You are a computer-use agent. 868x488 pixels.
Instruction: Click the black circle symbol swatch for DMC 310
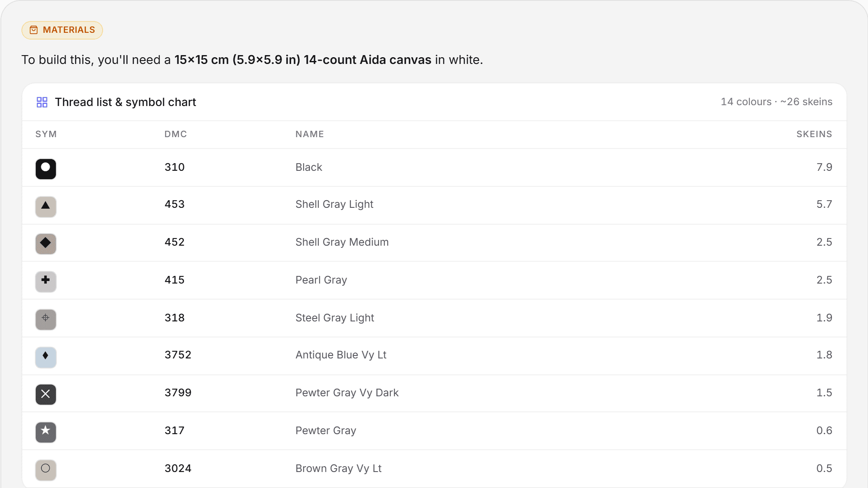(46, 169)
